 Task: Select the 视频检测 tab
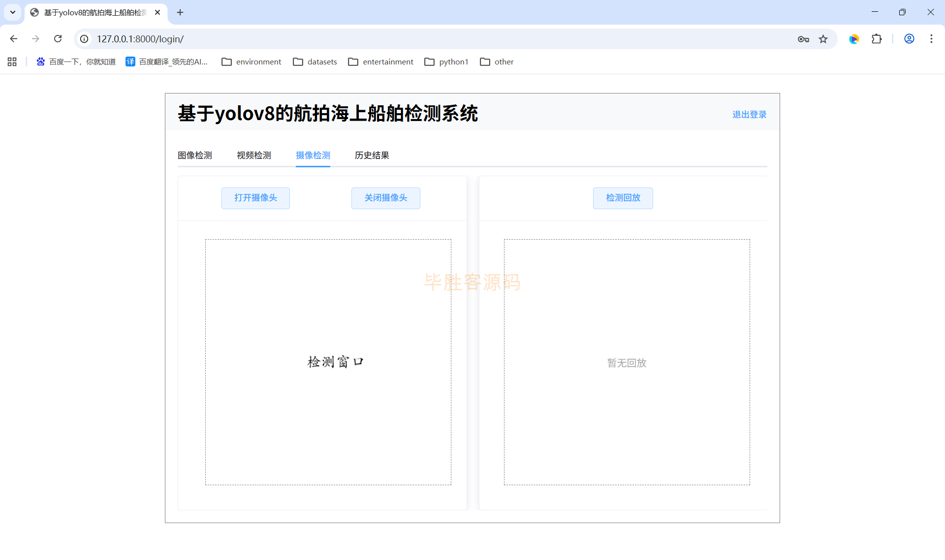253,156
